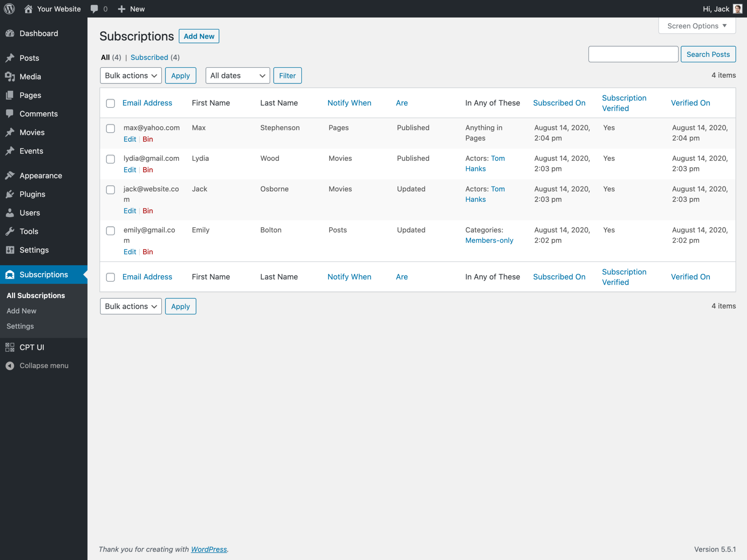Check the box beside emily@gmail.com
747x560 pixels.
tap(111, 231)
